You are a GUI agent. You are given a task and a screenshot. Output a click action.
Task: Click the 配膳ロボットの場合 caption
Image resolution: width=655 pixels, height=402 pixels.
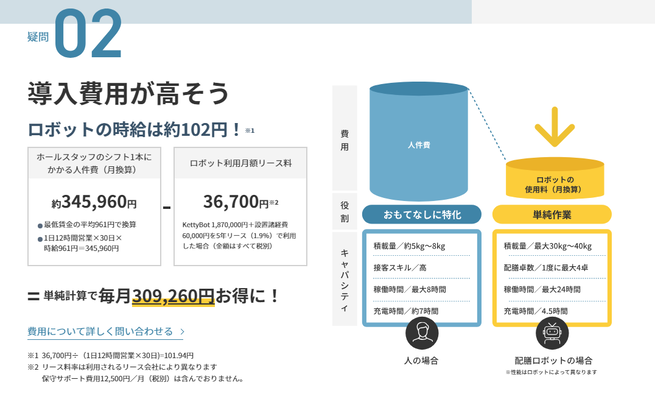coord(553,361)
